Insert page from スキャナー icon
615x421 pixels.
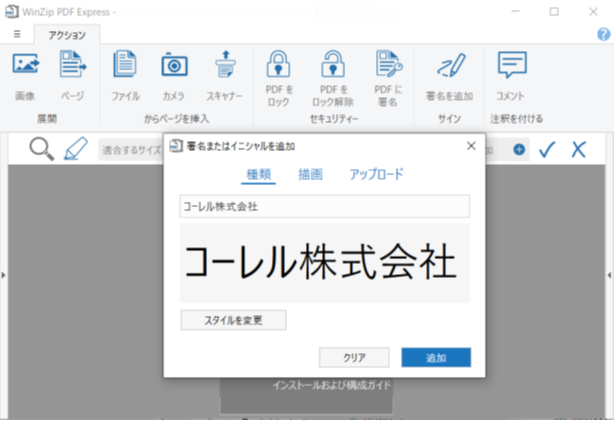[x=225, y=65]
